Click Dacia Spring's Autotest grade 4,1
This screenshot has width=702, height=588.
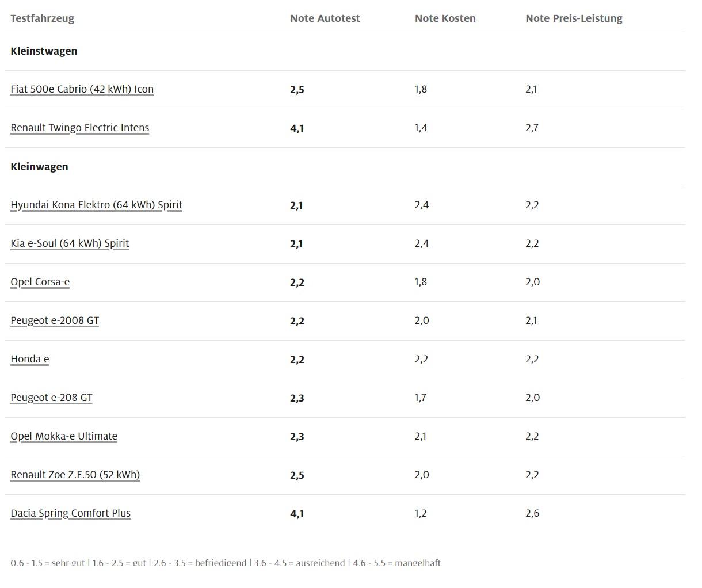tap(297, 514)
